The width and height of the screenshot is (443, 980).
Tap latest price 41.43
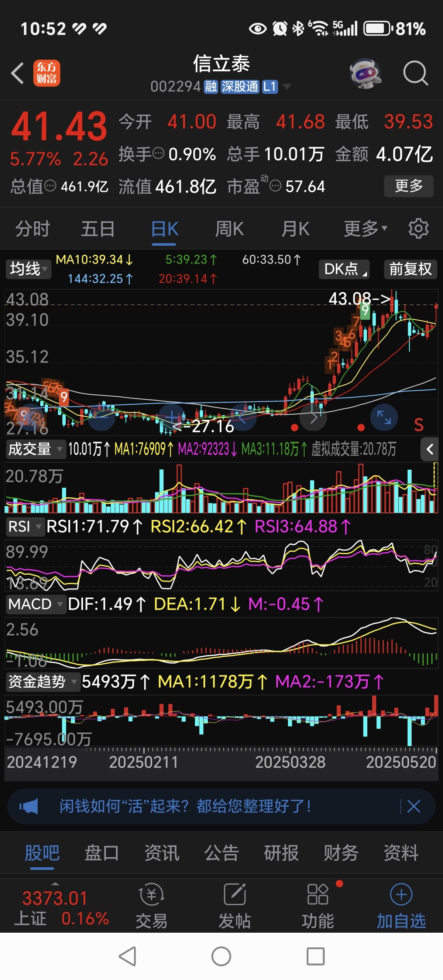pyautogui.click(x=59, y=126)
